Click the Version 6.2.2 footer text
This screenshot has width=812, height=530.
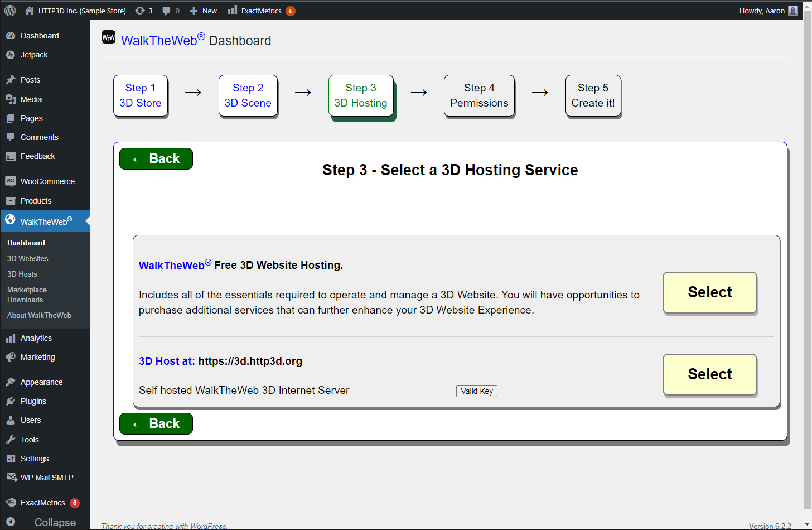point(770,526)
